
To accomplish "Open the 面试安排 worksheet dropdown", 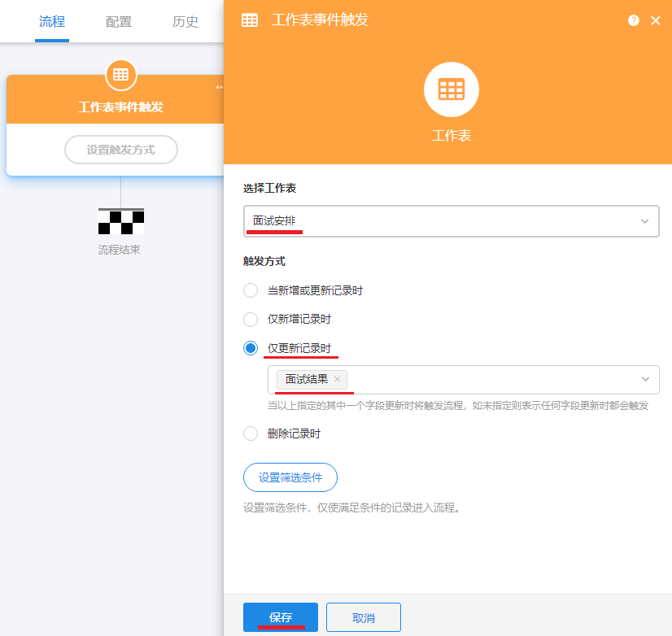I will click(x=451, y=221).
